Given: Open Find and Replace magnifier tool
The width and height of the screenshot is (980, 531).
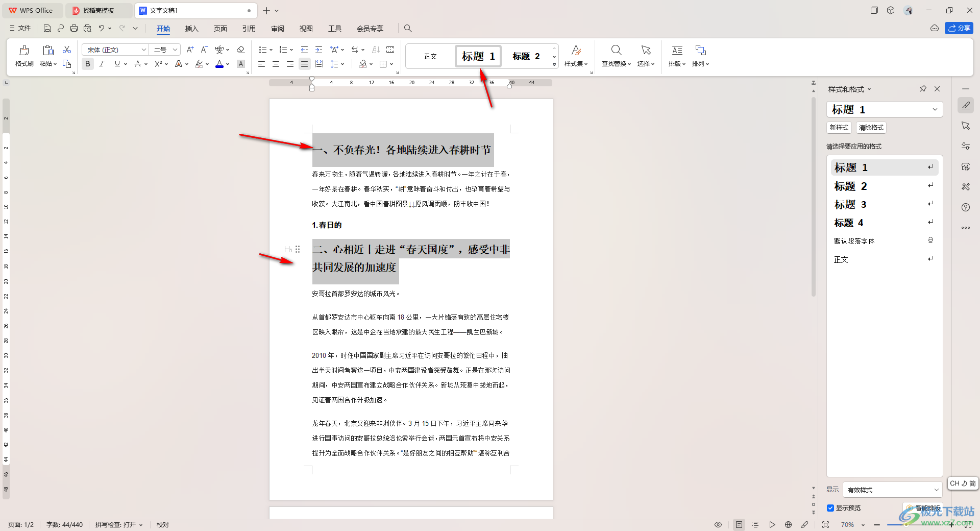Looking at the screenshot, I should (x=616, y=50).
